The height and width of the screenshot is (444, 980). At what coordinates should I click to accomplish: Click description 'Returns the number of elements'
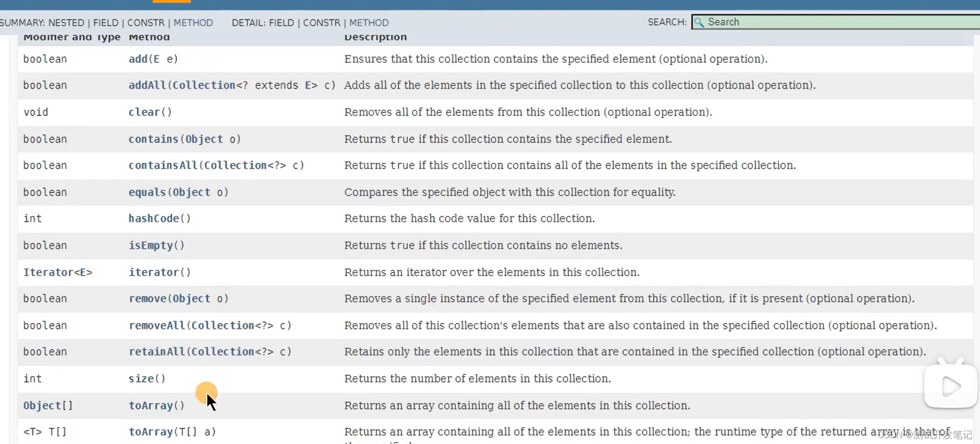click(477, 378)
